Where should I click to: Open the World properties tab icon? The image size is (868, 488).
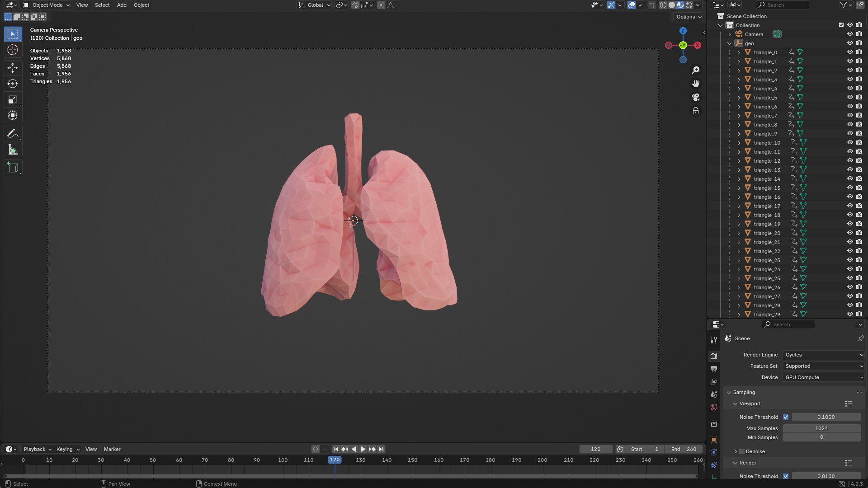[714, 407]
